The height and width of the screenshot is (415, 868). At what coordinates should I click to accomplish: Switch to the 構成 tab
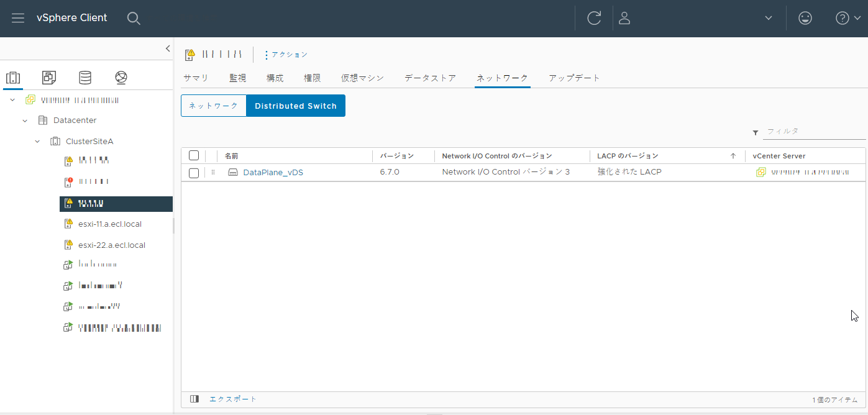[275, 78]
